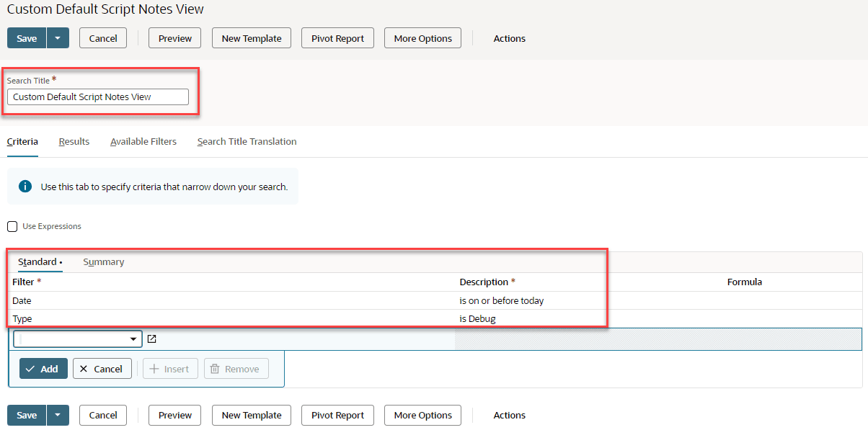
Task: Switch to the Results tab
Action: [x=74, y=141]
